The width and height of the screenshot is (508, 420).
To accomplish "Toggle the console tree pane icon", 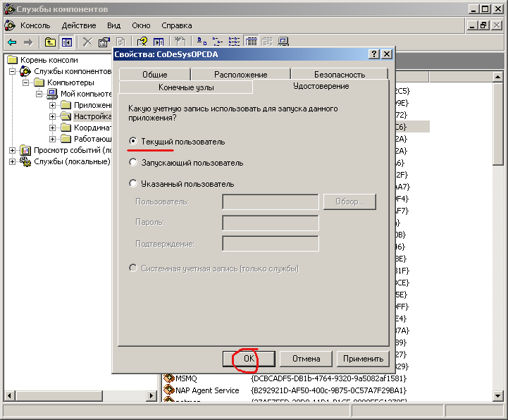I will [x=67, y=42].
